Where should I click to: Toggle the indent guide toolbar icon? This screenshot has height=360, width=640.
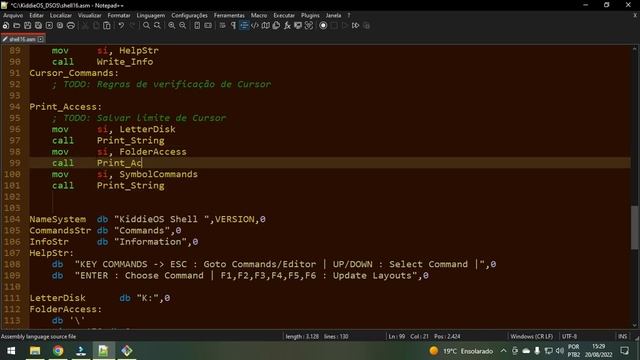tap(244, 25)
